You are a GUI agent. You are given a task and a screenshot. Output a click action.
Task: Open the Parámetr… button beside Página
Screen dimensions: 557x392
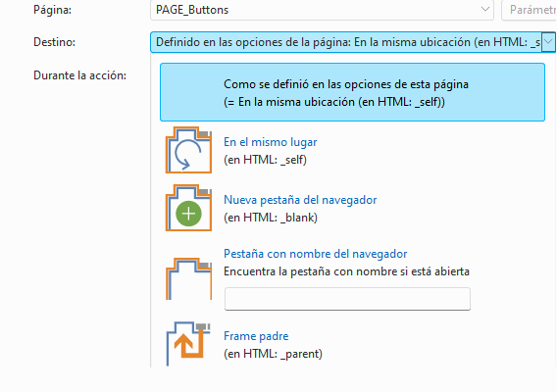click(x=530, y=10)
